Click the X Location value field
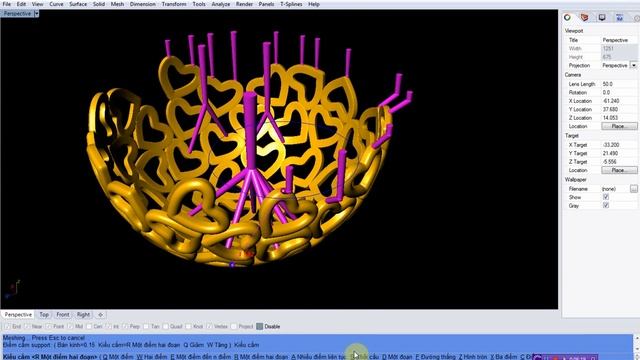The image size is (640, 360). click(x=619, y=101)
